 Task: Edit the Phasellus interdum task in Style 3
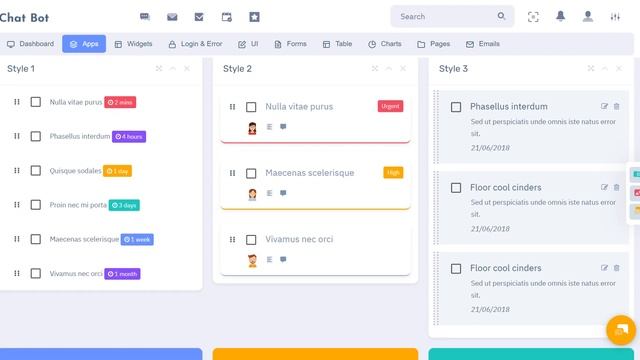point(604,106)
